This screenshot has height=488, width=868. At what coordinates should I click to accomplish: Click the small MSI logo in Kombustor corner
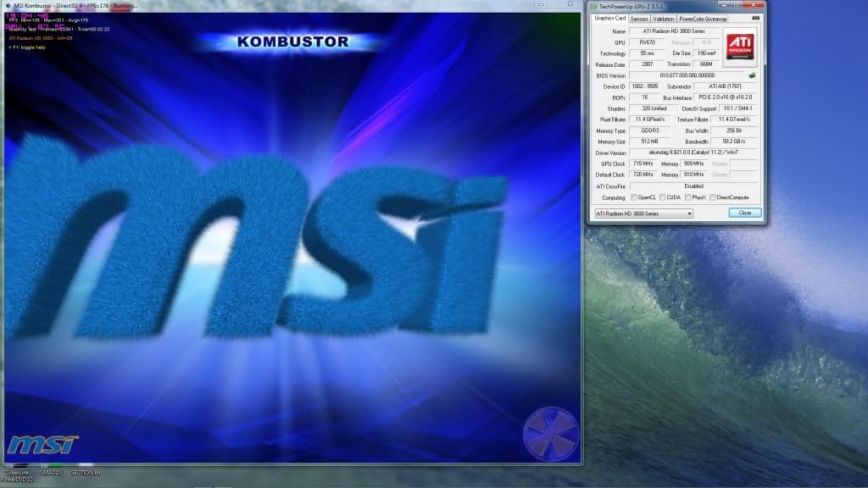point(42,444)
